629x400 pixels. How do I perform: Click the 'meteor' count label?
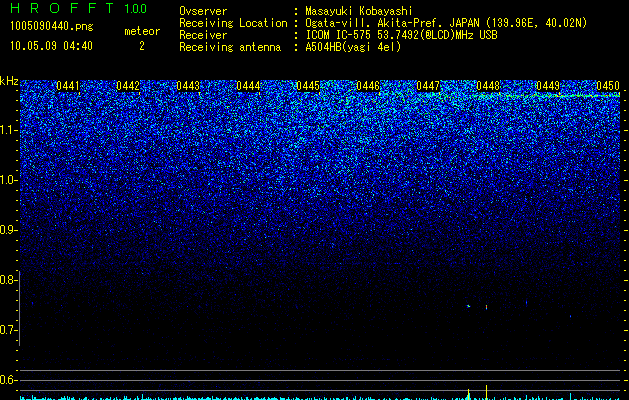point(142,31)
